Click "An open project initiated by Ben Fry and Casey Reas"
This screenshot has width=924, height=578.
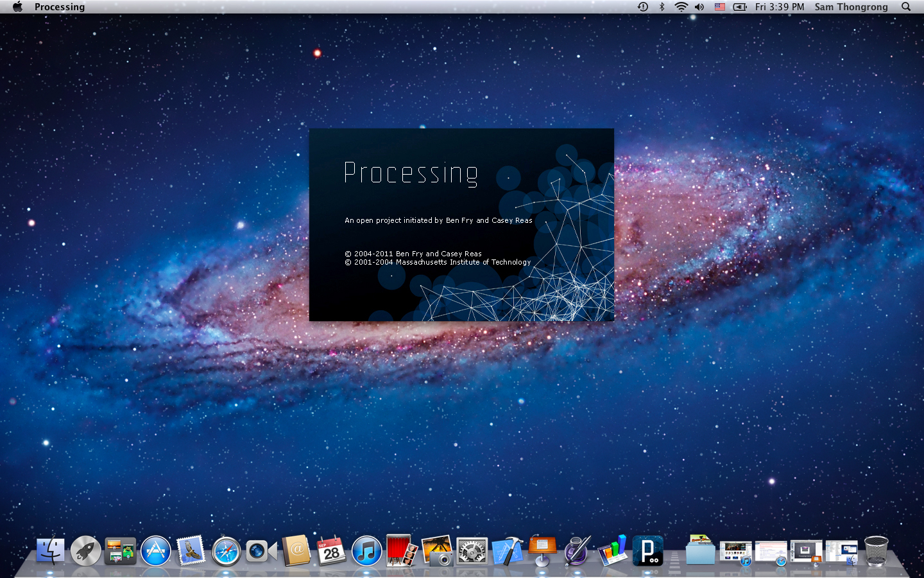point(438,220)
